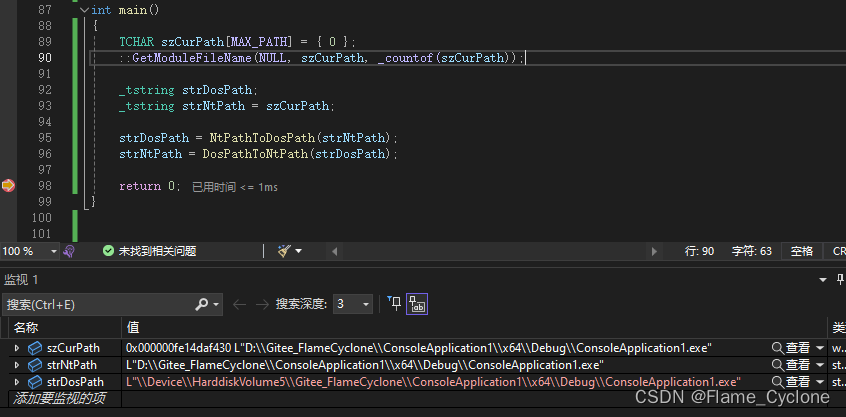Click the code cleanup broom icon

tap(284, 251)
